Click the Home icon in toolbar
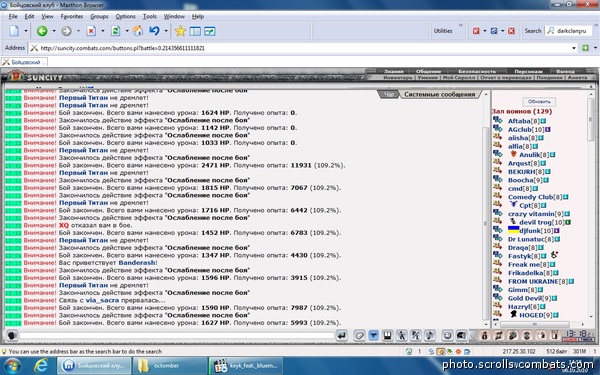Viewport: 600px width, 375px height. [138, 31]
